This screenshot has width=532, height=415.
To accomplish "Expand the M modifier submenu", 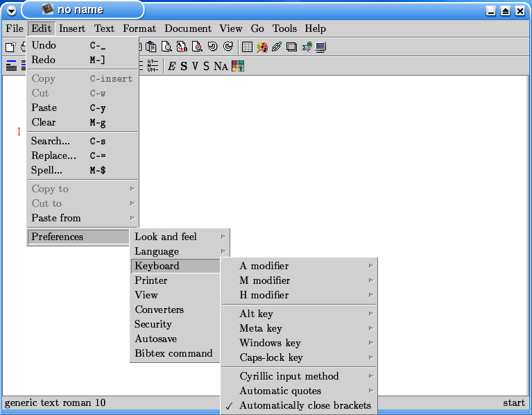I will (x=299, y=280).
